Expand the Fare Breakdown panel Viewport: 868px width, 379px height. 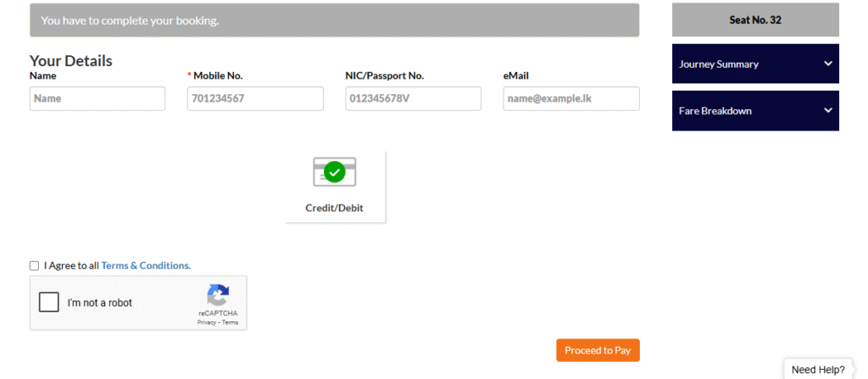coord(755,111)
